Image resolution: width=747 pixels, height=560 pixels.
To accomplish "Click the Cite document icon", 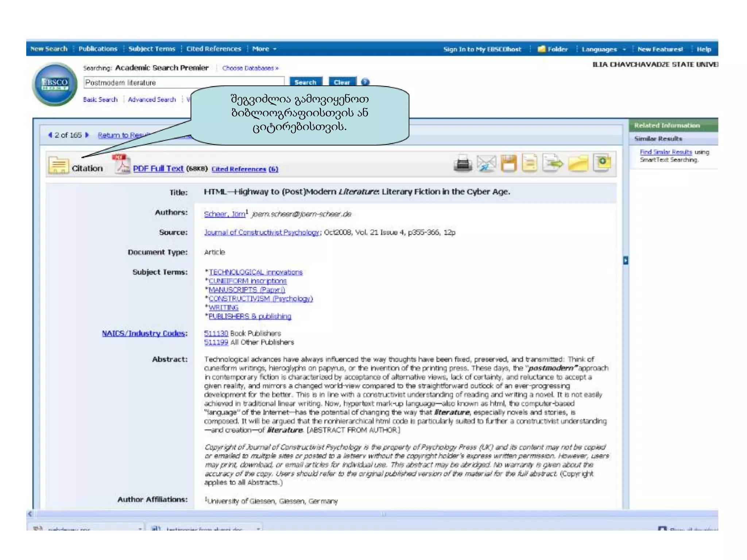I will (529, 163).
